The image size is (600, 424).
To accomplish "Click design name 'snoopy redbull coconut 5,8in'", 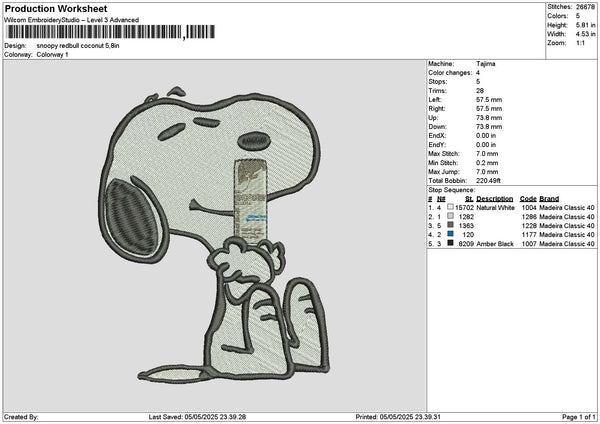I will tap(78, 46).
